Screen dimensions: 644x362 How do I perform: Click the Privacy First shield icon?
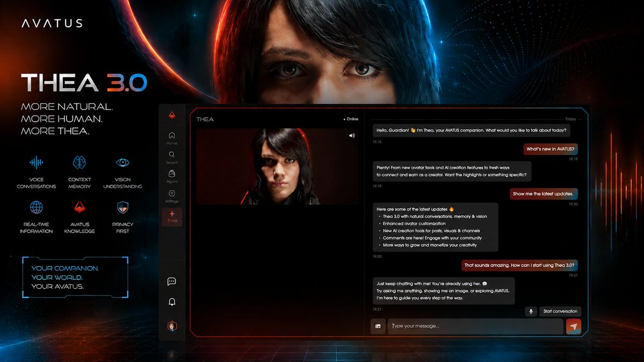123,207
